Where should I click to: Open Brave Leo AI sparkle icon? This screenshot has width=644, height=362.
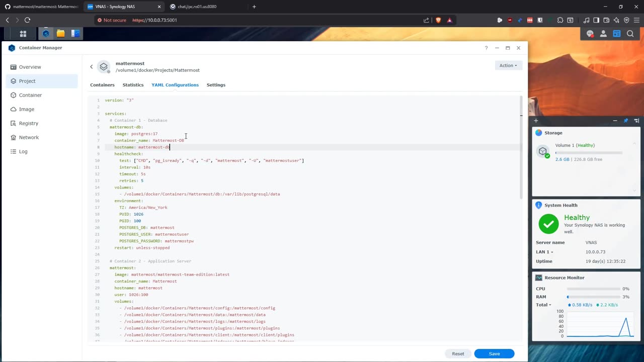[616, 20]
